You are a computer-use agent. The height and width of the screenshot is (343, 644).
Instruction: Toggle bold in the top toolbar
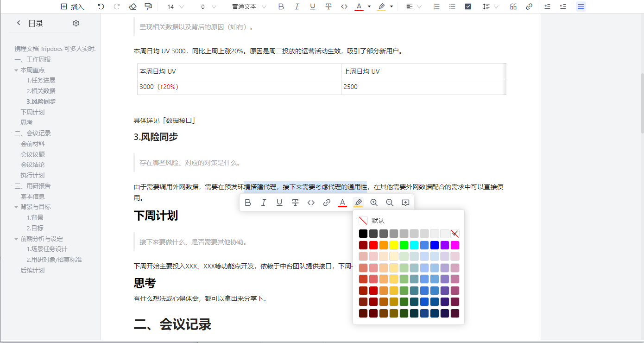coord(281,6)
